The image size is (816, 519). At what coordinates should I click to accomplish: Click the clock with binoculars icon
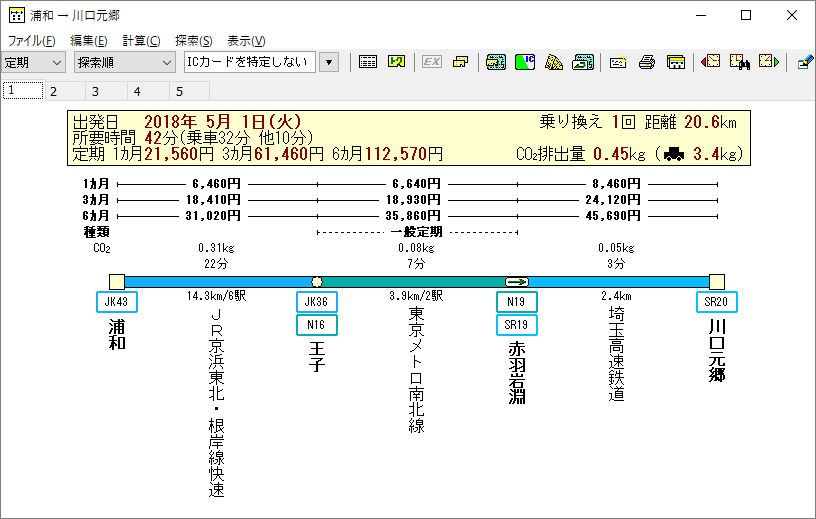click(x=740, y=62)
